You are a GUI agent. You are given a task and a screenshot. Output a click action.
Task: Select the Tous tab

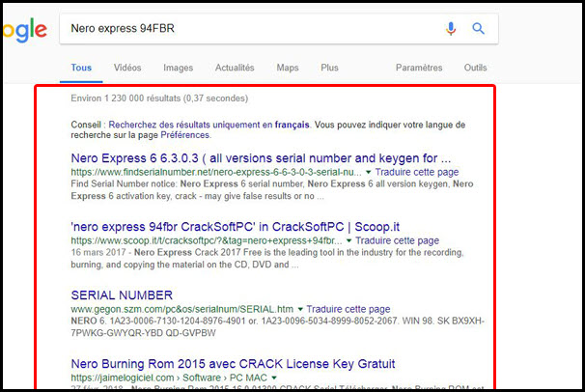(81, 68)
